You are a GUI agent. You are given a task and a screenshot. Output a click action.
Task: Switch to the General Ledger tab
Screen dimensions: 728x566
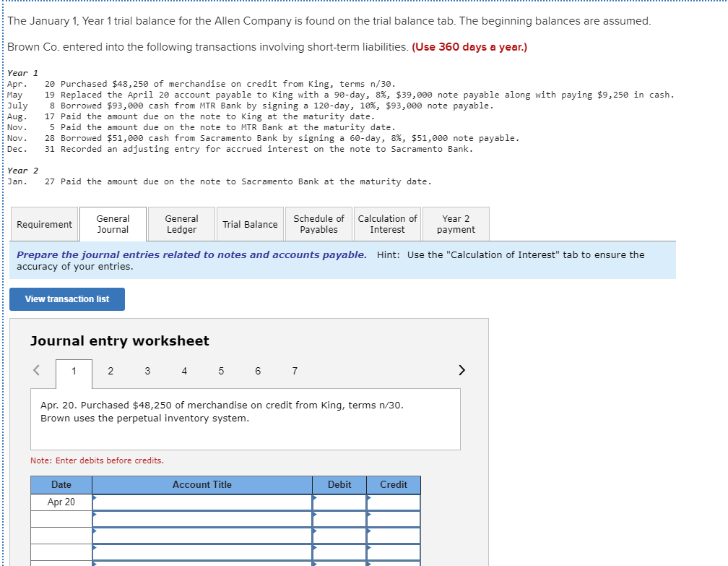pyautogui.click(x=181, y=224)
